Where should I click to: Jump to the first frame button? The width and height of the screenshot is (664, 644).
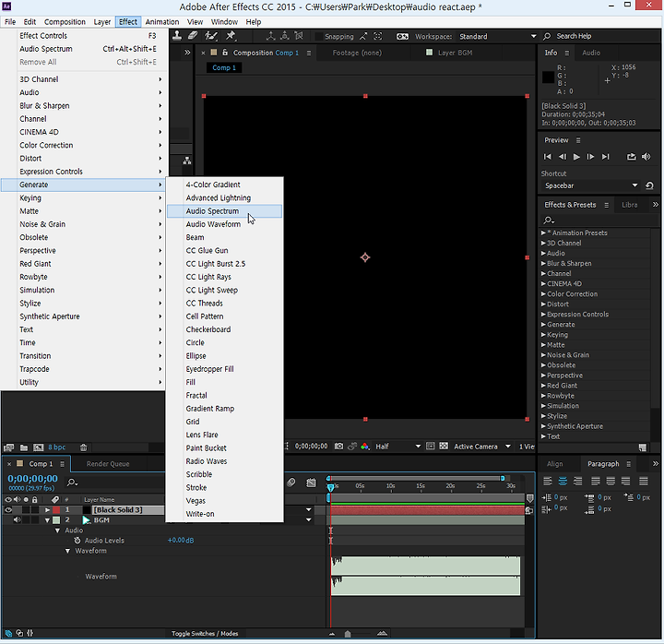click(x=548, y=157)
